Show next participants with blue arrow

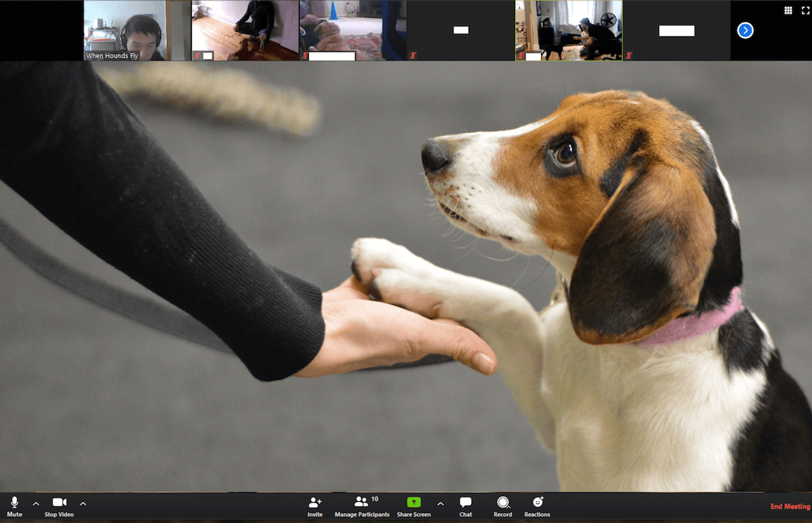(745, 30)
